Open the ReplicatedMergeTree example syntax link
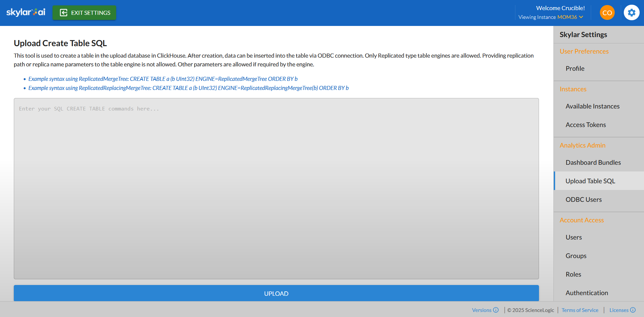 point(163,78)
